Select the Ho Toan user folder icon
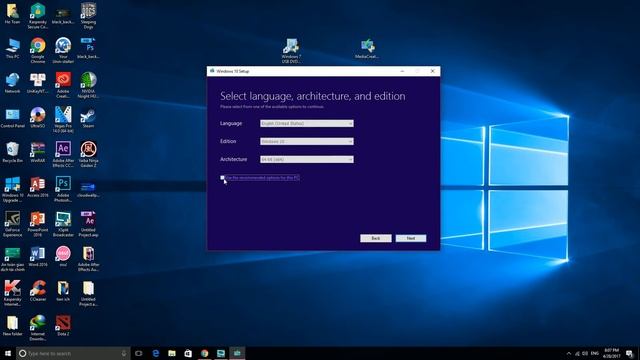 pos(13,13)
